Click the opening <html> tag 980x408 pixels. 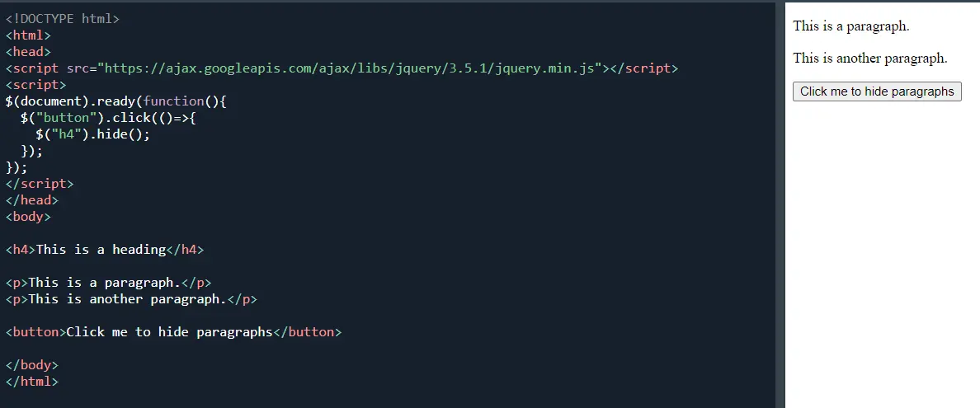click(28, 35)
